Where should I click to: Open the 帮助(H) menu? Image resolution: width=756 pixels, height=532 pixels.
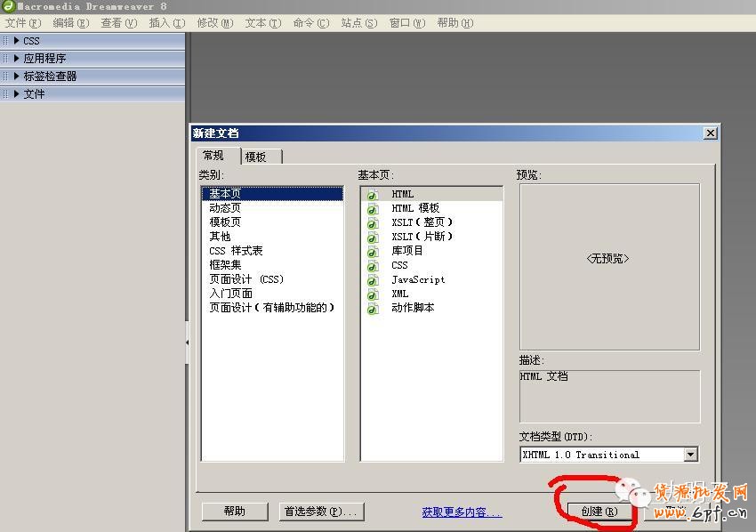(x=455, y=22)
